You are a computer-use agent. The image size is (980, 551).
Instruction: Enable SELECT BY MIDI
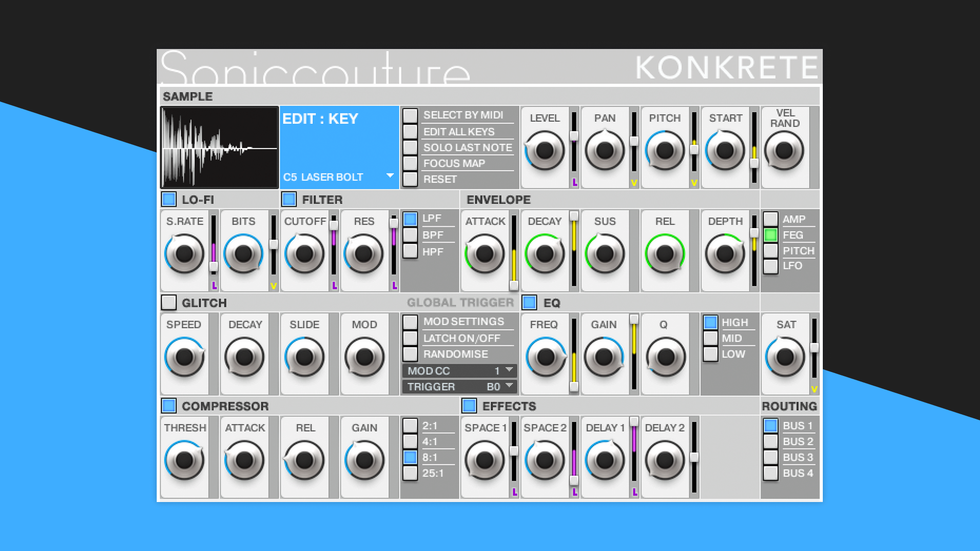pos(409,115)
